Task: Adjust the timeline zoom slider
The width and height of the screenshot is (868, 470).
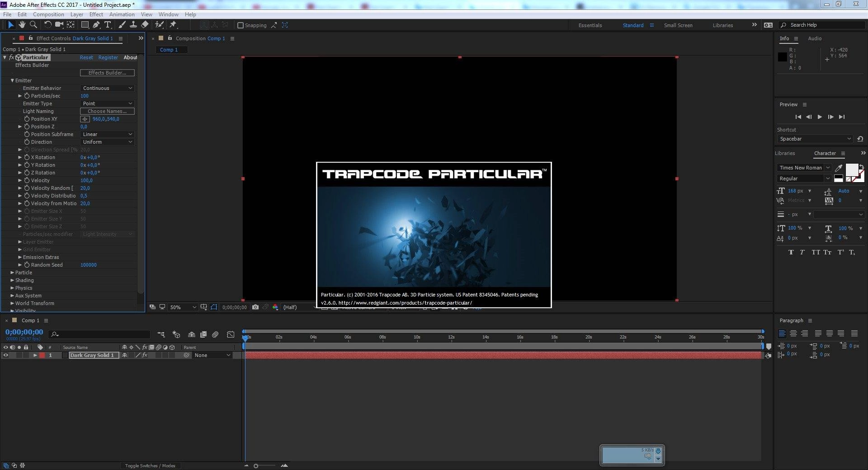Action: [x=256, y=465]
